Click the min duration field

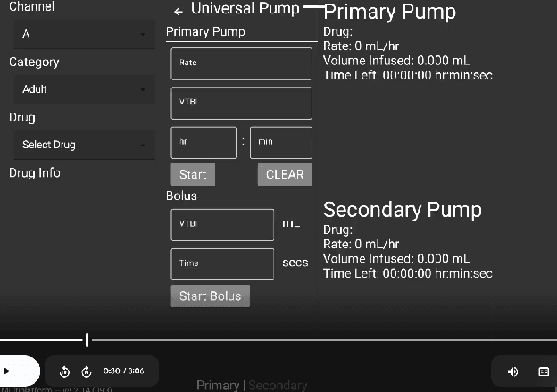tap(281, 143)
